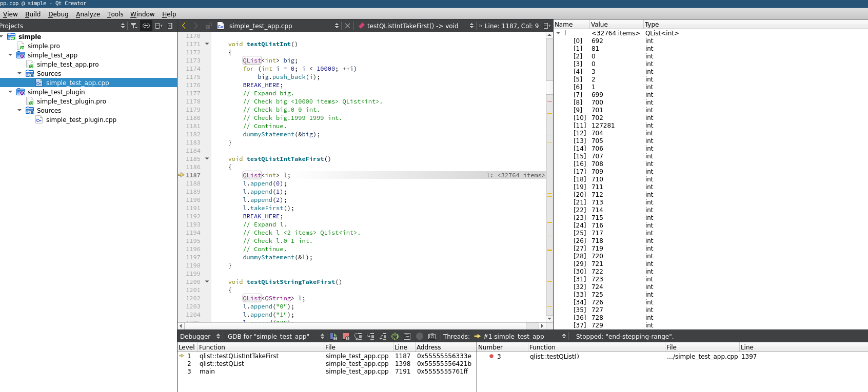Toggle operate by instruction icon

click(407, 337)
